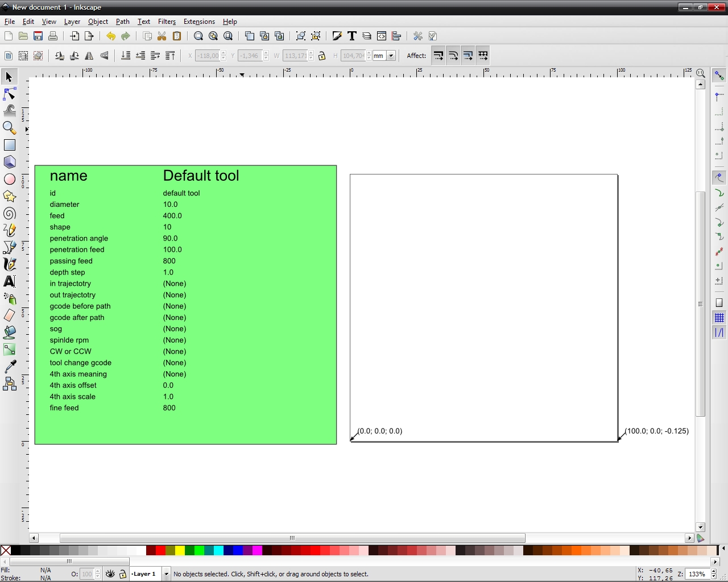Select the Connector tool
This screenshot has width=728, height=582.
click(x=9, y=384)
